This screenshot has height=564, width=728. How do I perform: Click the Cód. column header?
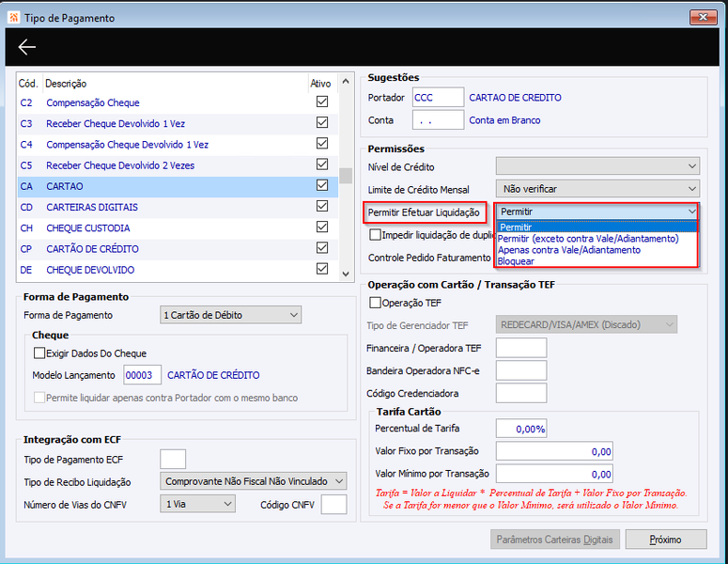[x=28, y=84]
